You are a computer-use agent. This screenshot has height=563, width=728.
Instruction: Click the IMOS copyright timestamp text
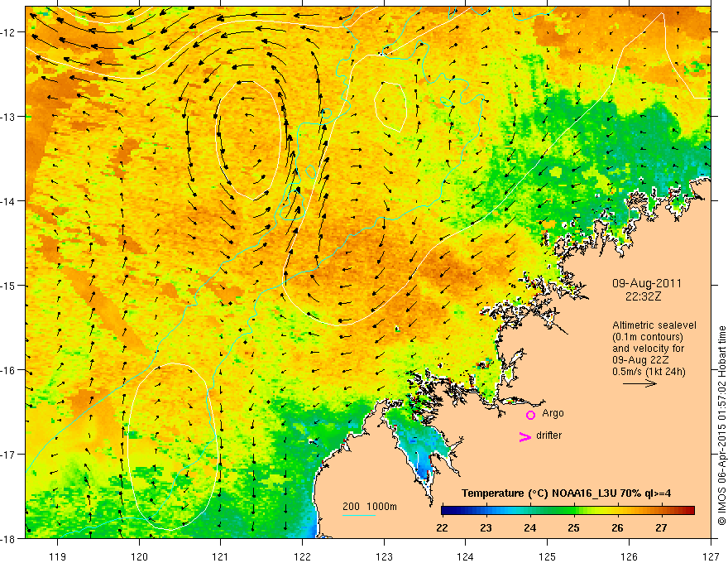click(x=721, y=425)
